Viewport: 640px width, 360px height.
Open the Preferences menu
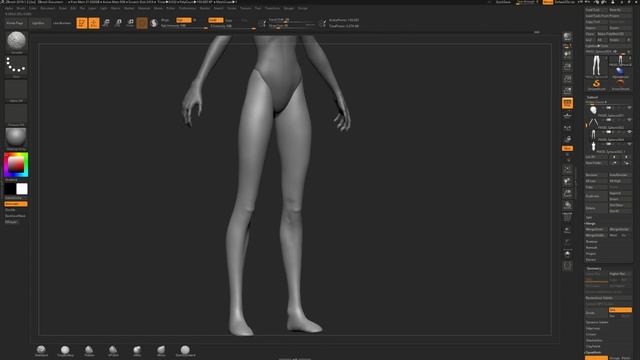[187, 8]
